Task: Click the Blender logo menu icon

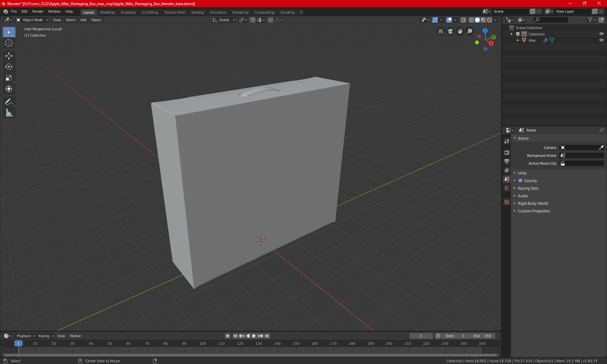Action: [5, 11]
